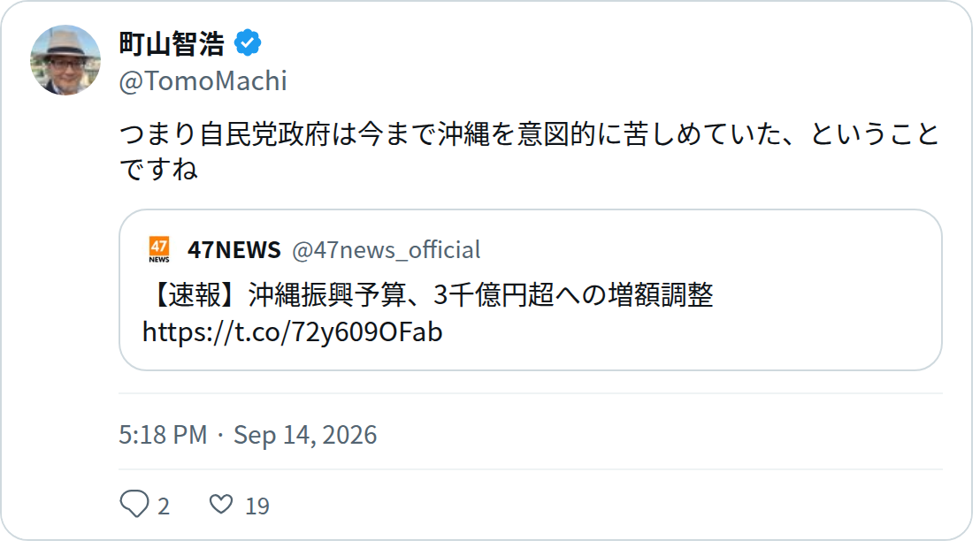Click the display name 町山智浩
The height and width of the screenshot is (548, 980).
pyautogui.click(x=172, y=43)
